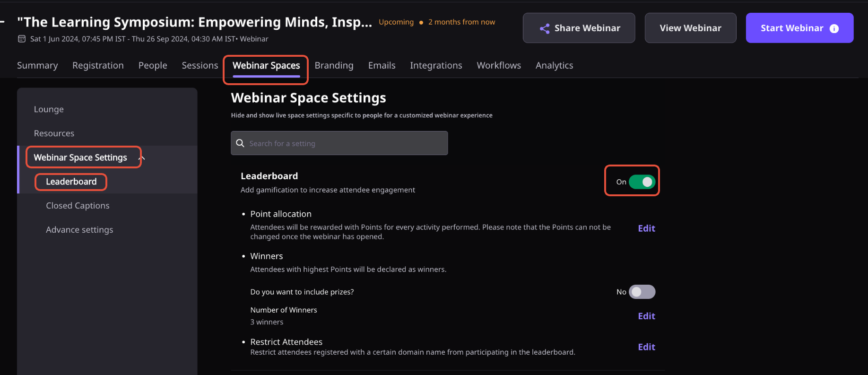
Task: Turn off the Leaderboard toggle
Action: click(x=642, y=182)
